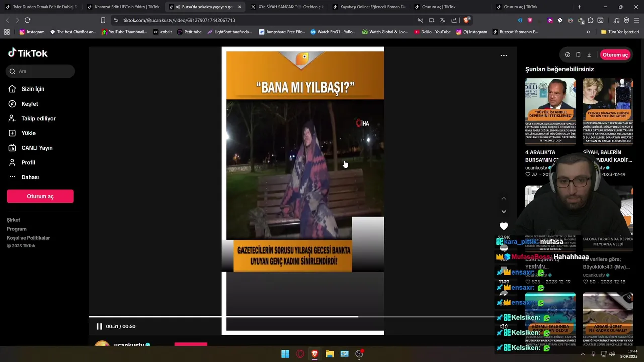Open Yükle upload page
644x362 pixels.
tap(28, 133)
